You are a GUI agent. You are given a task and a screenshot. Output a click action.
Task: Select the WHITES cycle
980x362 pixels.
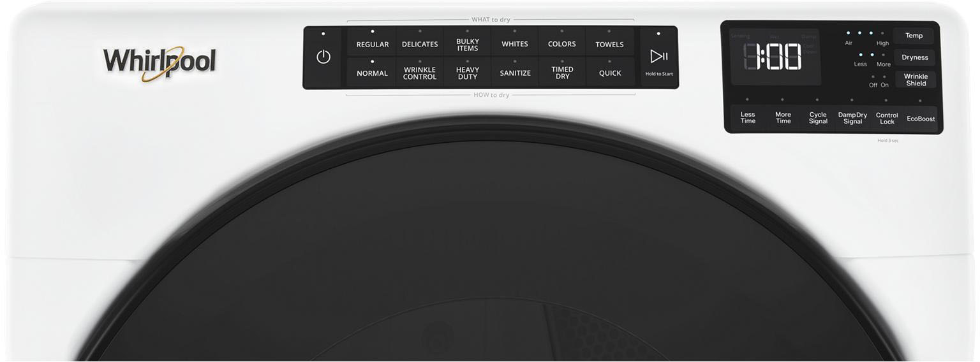pyautogui.click(x=515, y=41)
